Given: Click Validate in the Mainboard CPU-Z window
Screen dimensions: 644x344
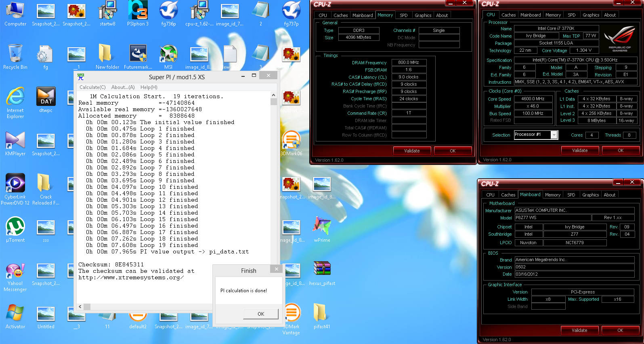Looking at the screenshot, I should coord(579,330).
